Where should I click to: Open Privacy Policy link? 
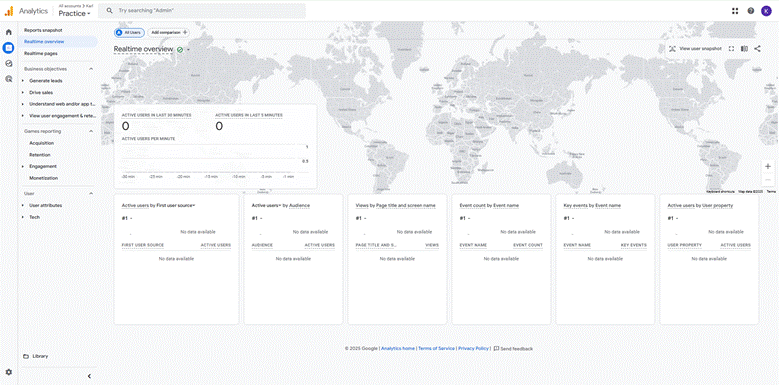473,349
